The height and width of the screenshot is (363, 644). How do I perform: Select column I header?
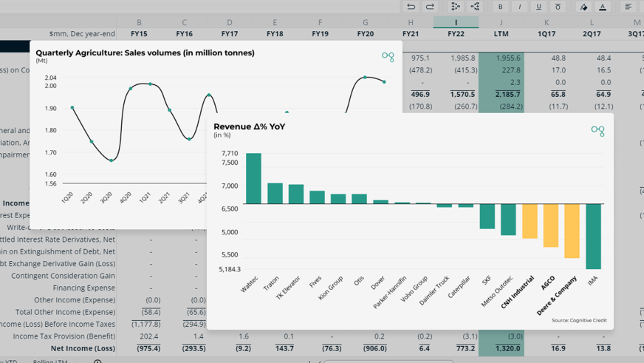tap(456, 22)
